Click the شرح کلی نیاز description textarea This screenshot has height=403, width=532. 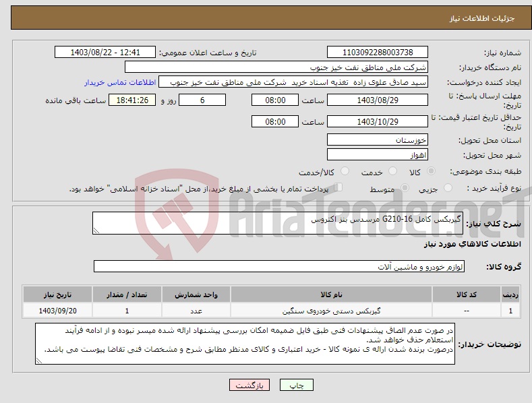click(278, 223)
